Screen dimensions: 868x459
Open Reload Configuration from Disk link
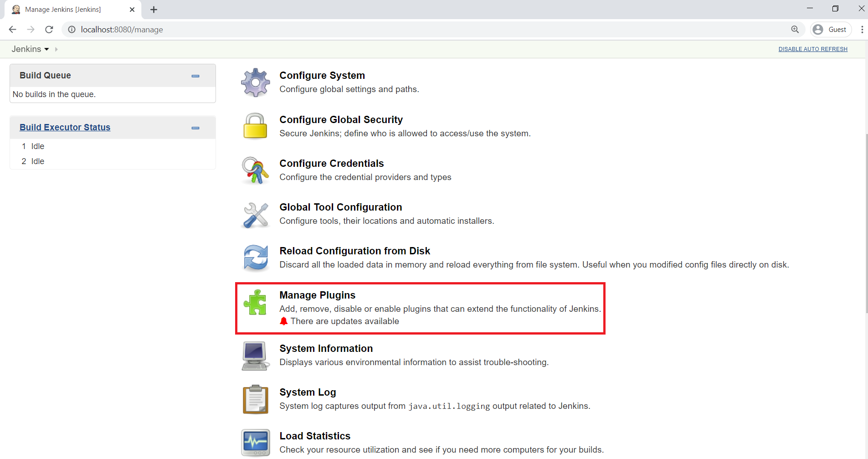(x=355, y=251)
